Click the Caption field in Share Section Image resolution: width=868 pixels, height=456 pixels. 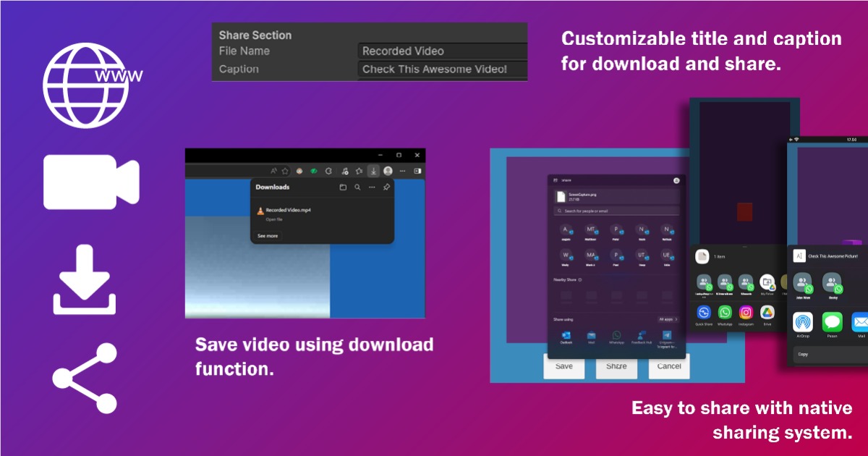coord(442,69)
